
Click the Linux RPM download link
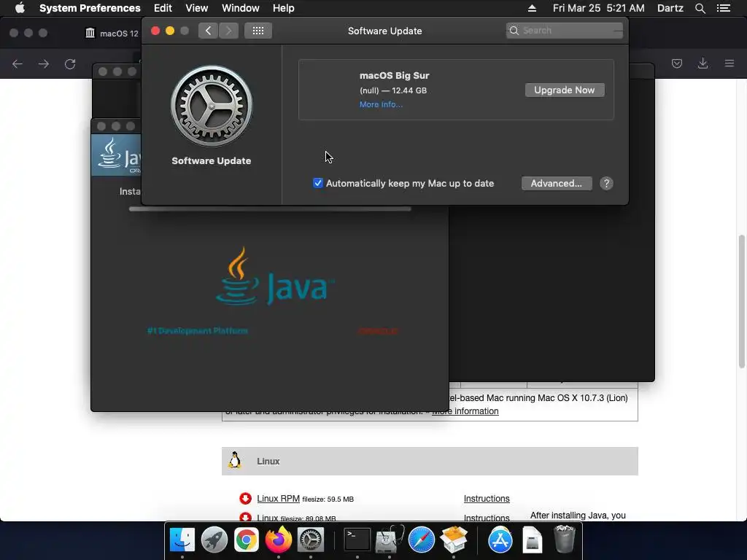click(x=278, y=499)
